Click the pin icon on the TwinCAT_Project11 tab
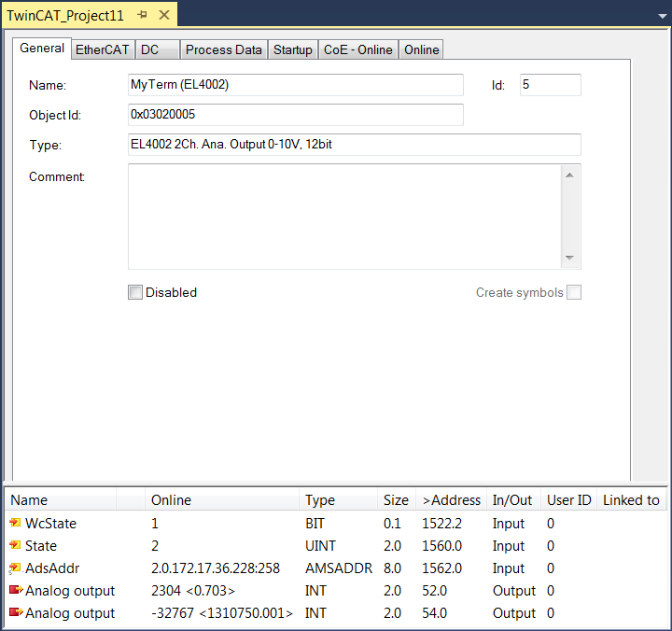Viewport: 672px width, 631px height. 142,15
